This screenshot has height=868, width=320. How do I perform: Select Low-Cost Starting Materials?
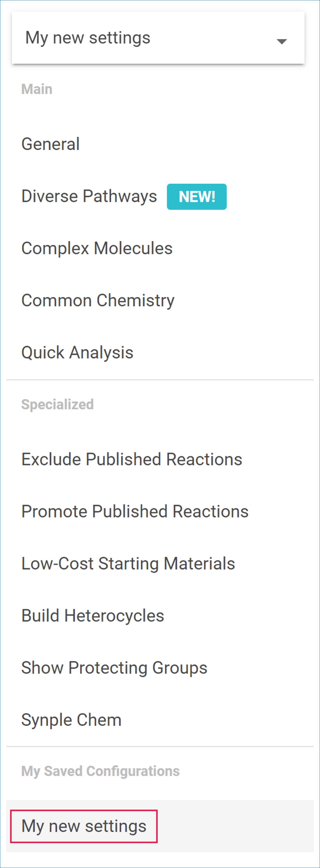pos(128,563)
